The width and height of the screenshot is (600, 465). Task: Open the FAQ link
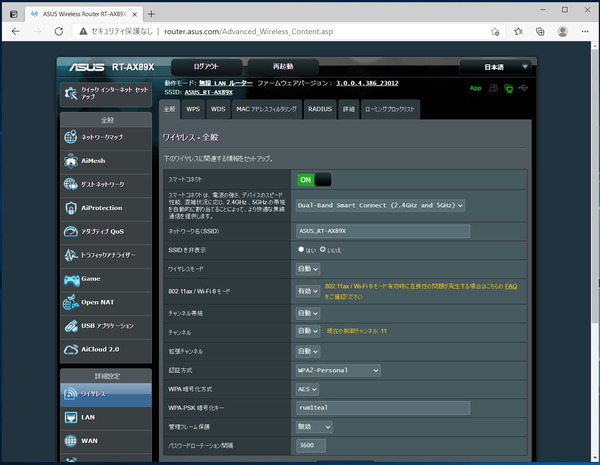coord(511,286)
